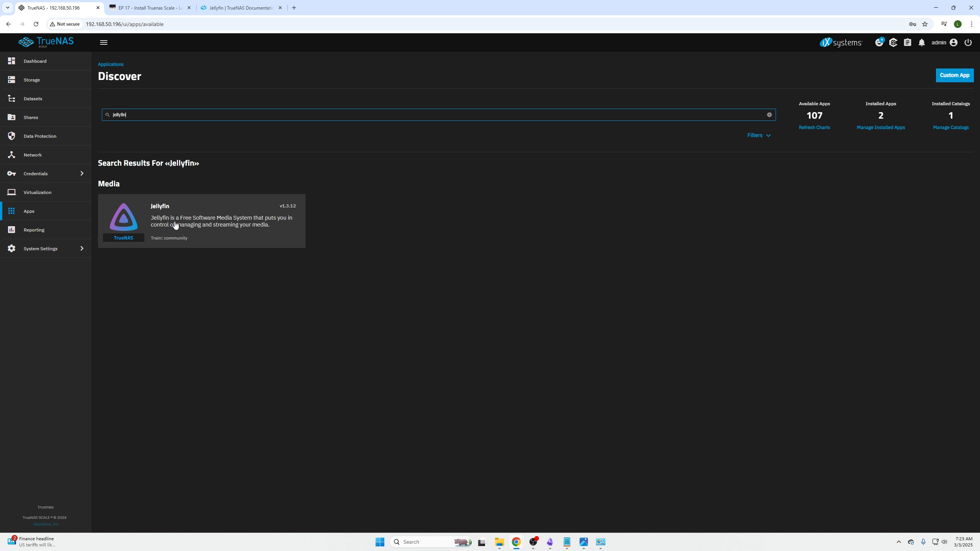Image resolution: width=980 pixels, height=551 pixels.
Task: Click the Power button icon
Action: point(968,42)
